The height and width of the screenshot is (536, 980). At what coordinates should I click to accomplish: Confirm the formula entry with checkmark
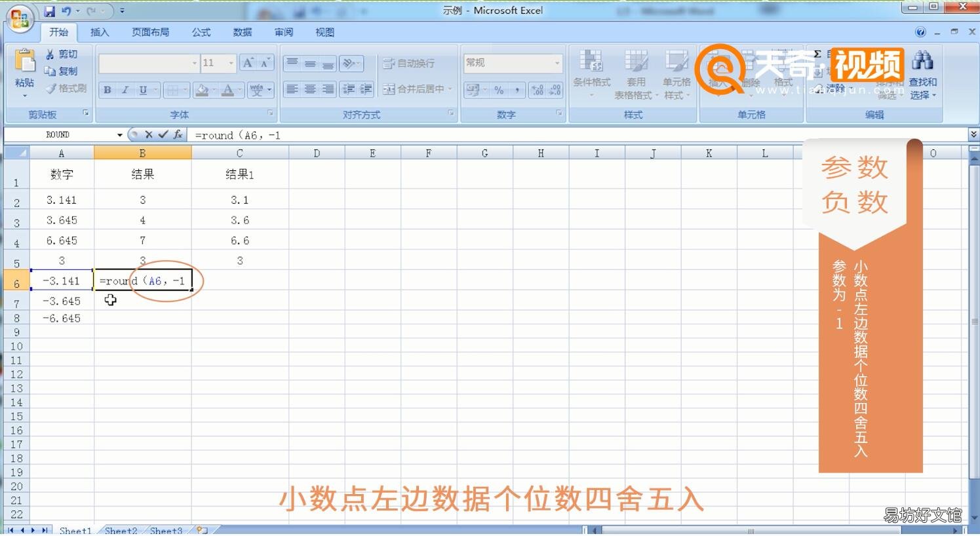[163, 134]
